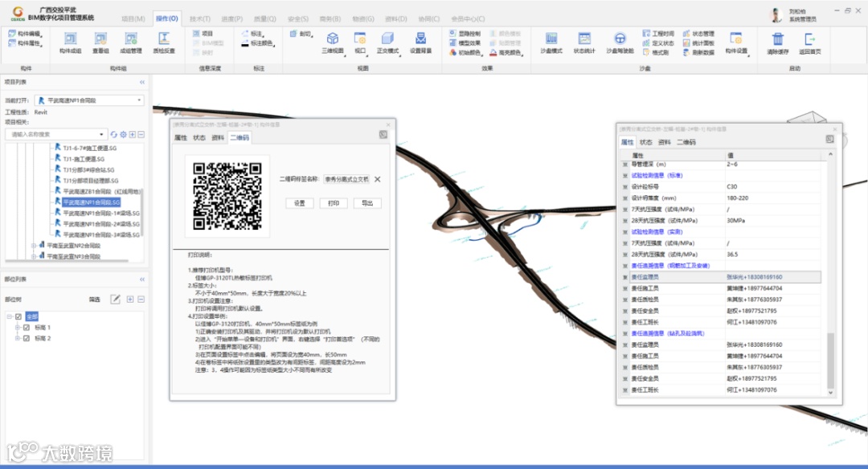Click 定义状态 in the 沙盘 group
This screenshot has width=868, height=469.
click(658, 43)
